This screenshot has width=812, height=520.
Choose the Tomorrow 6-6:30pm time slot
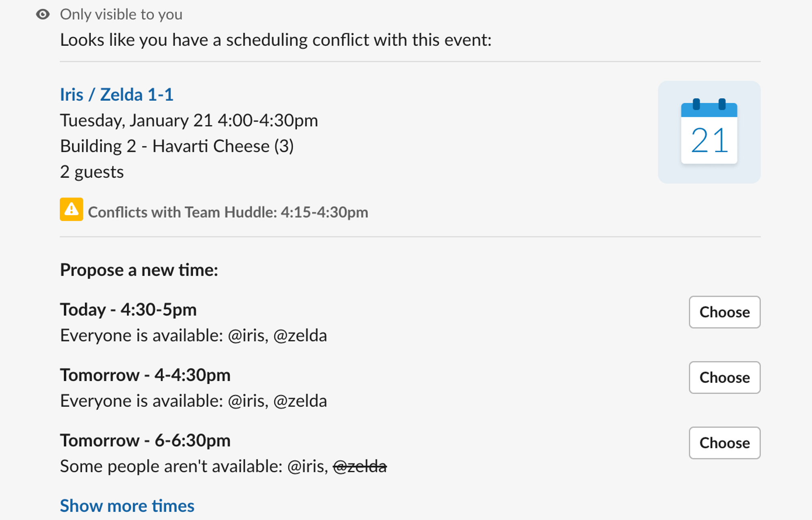coord(724,443)
